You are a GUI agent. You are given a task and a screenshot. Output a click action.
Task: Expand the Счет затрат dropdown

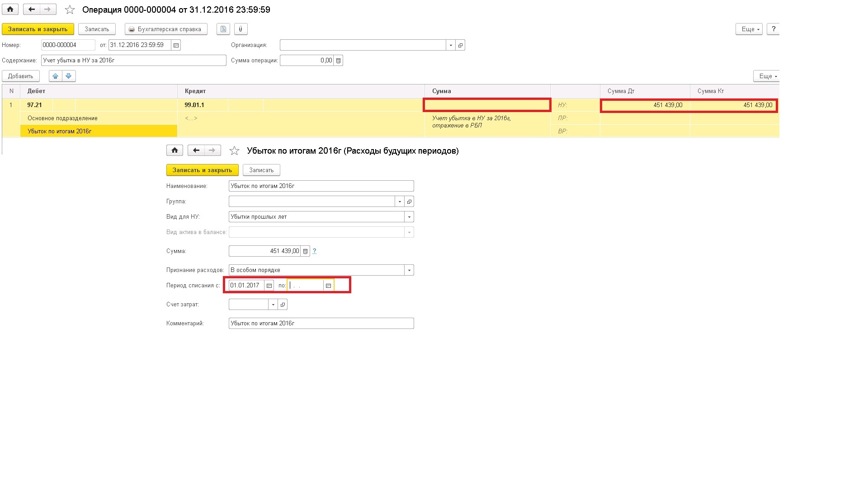tap(273, 305)
